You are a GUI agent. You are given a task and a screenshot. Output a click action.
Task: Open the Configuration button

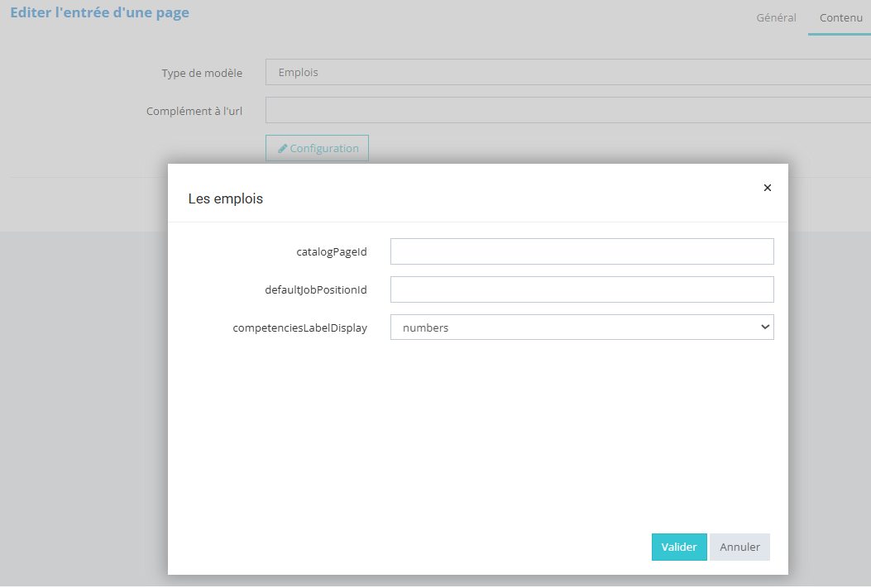317,149
